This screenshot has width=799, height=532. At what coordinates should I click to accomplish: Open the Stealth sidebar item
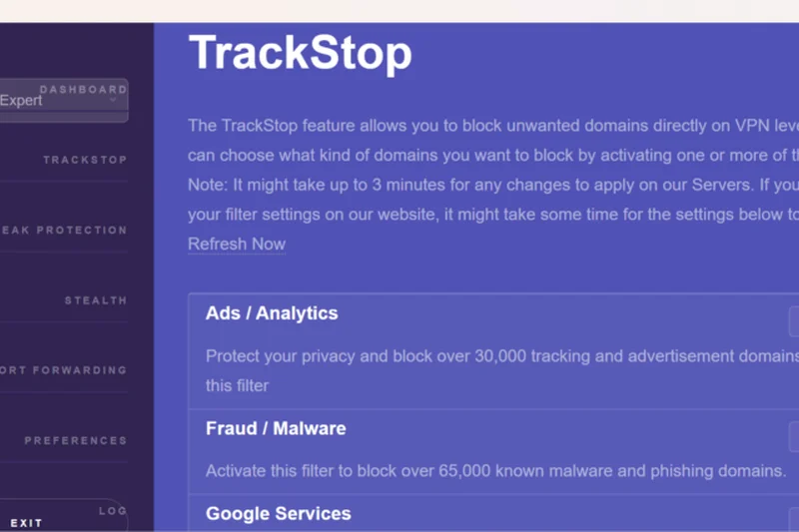(95, 299)
